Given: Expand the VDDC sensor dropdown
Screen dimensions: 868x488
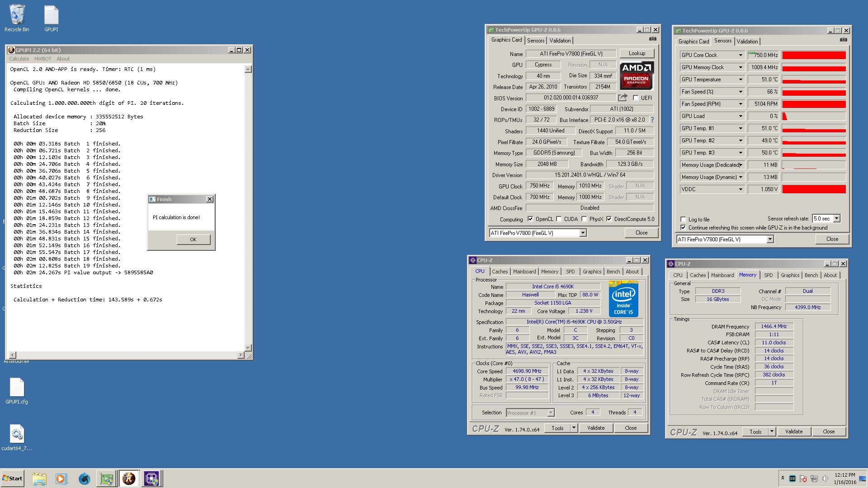Looking at the screenshot, I should pos(741,189).
